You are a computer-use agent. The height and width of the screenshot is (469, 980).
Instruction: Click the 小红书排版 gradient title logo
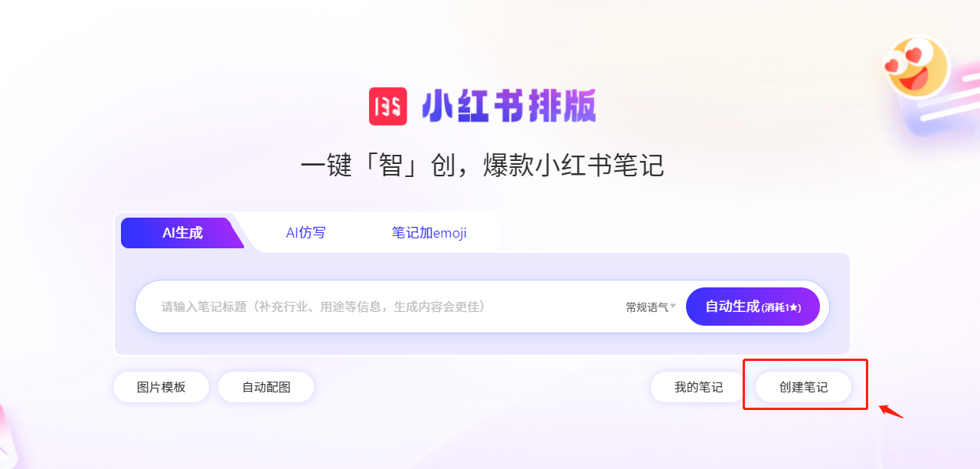508,107
